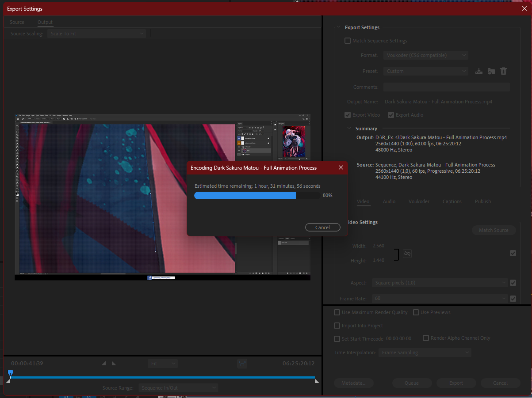532x398 pixels.
Task: Click the Set Out Point marker icon
Action: click(114, 364)
